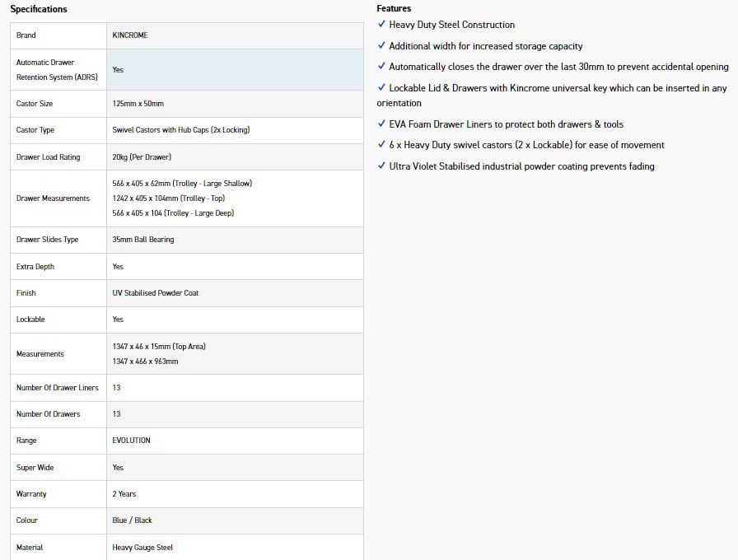This screenshot has height=560, width=738.
Task: Click Additional width for increased storage text
Action: tap(486, 46)
